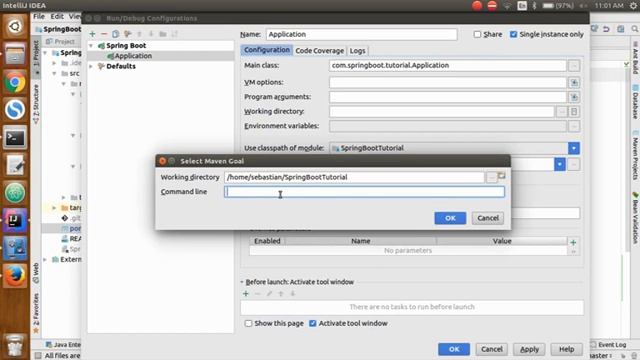The image size is (640, 360).
Task: Open Bluetooth indicator in top panel
Action: [534, 6]
